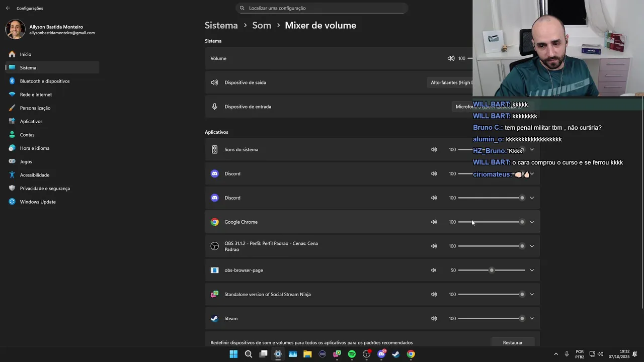
Task: Open Bluetooth e dispositivos settings
Action: pyautogui.click(x=44, y=81)
